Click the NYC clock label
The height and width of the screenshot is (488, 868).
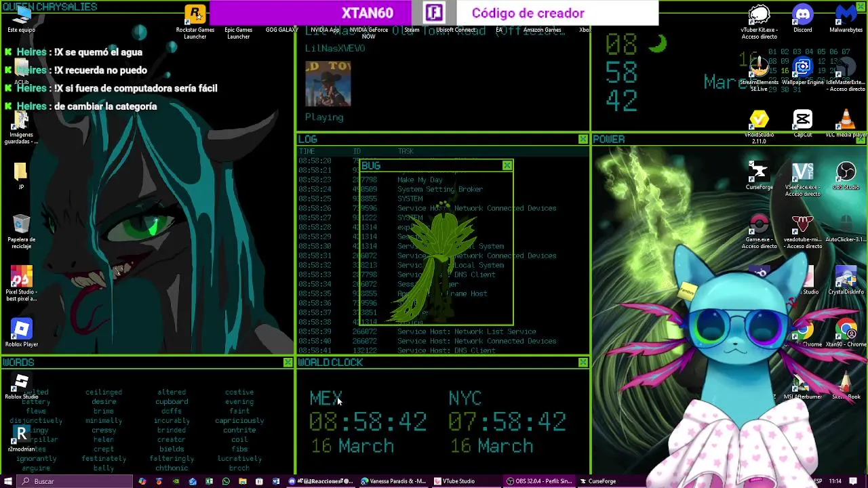[465, 398]
